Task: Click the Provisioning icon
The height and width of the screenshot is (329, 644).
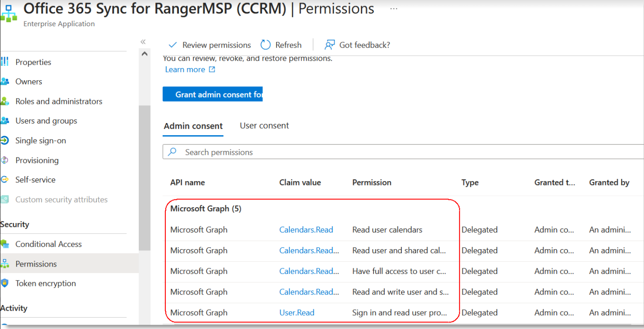Action: [4, 160]
